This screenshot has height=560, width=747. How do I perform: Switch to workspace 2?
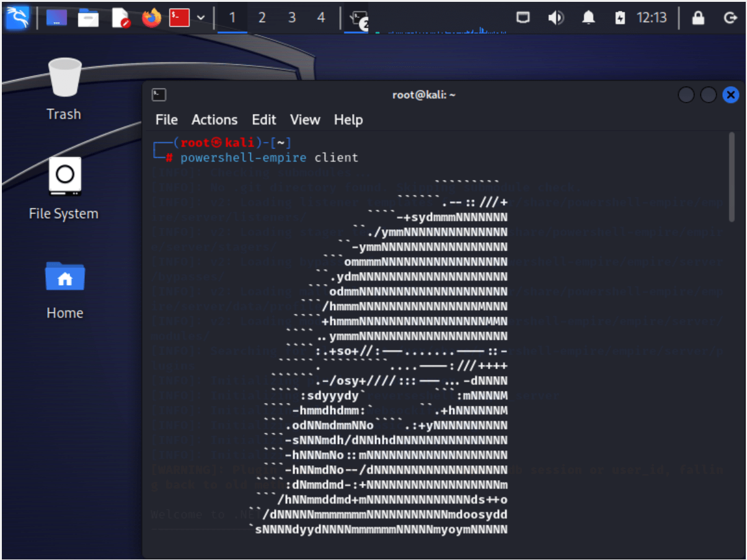262,18
